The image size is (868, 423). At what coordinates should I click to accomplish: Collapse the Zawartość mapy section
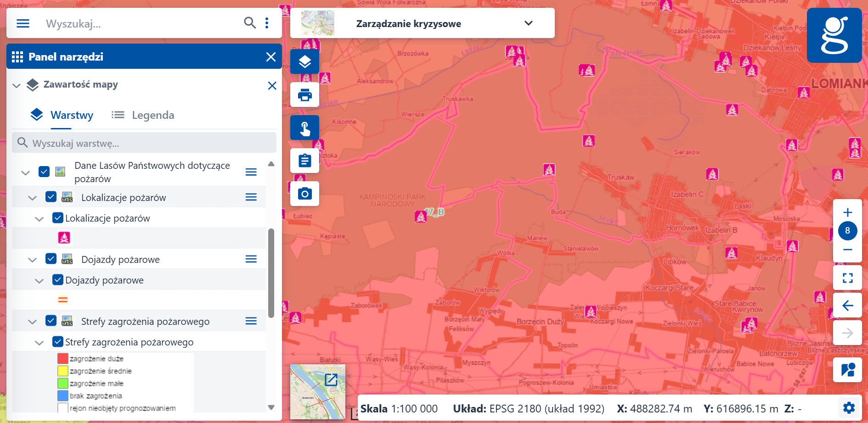(x=16, y=85)
